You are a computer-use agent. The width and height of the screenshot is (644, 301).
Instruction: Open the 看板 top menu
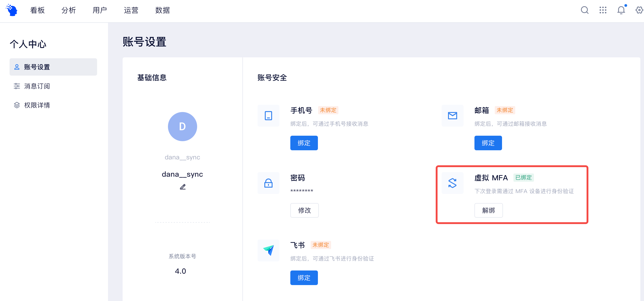pos(38,10)
